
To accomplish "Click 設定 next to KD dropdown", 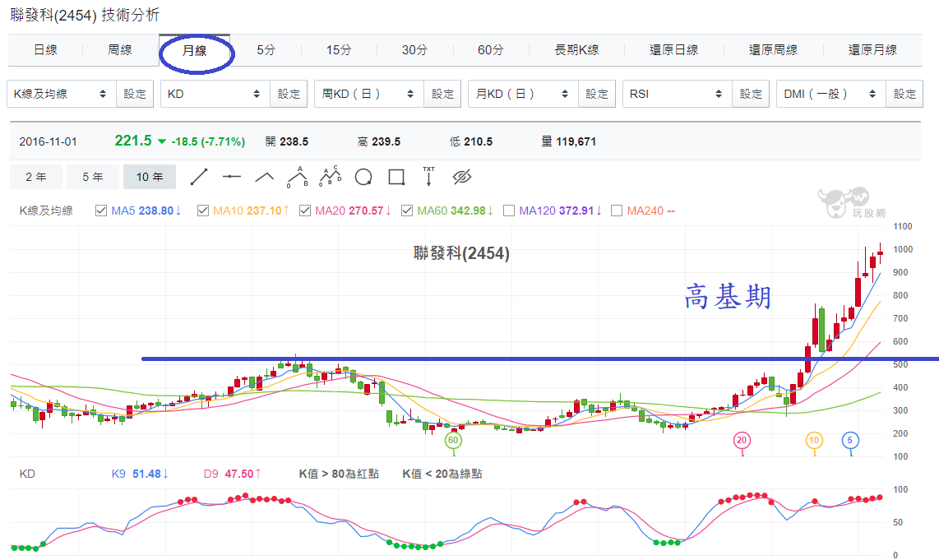I will 289,94.
